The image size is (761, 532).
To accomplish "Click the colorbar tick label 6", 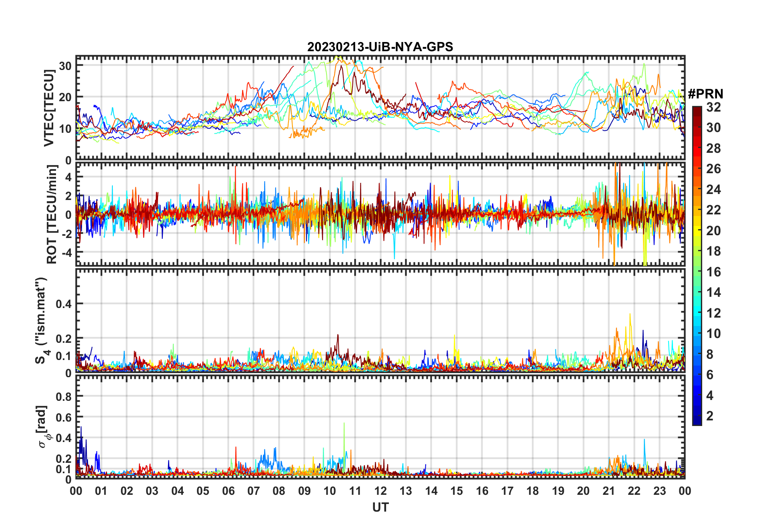I will pyautogui.click(x=709, y=375).
